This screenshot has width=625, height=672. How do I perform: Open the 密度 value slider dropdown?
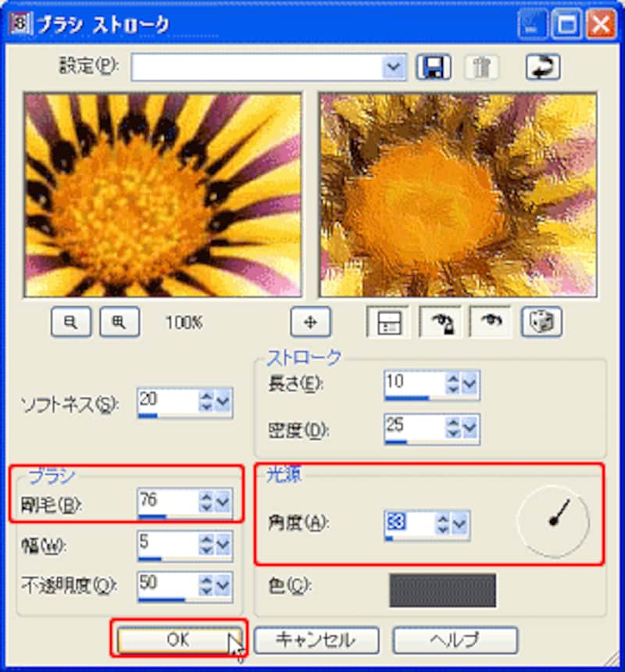pyautogui.click(x=470, y=427)
